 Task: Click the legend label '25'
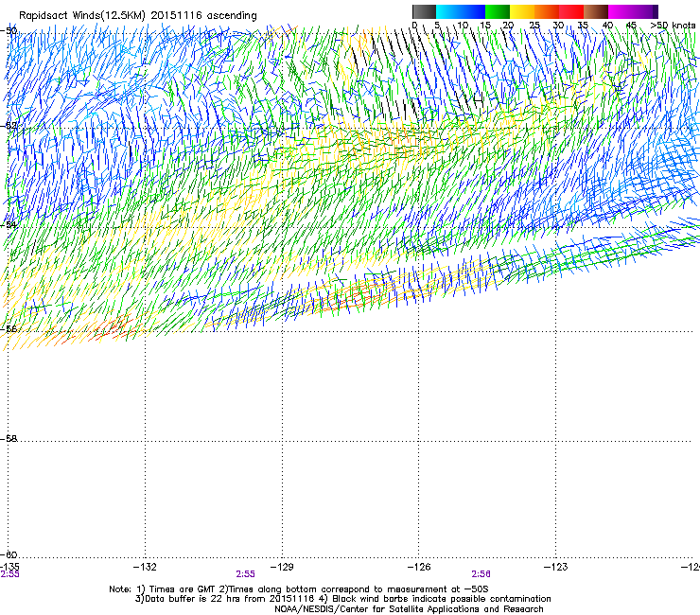(534, 26)
